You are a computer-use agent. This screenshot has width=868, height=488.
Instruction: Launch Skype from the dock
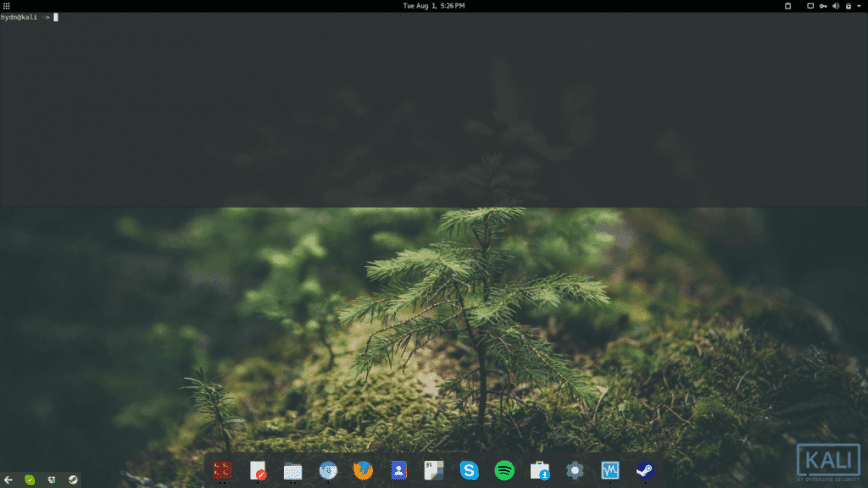pyautogui.click(x=469, y=470)
